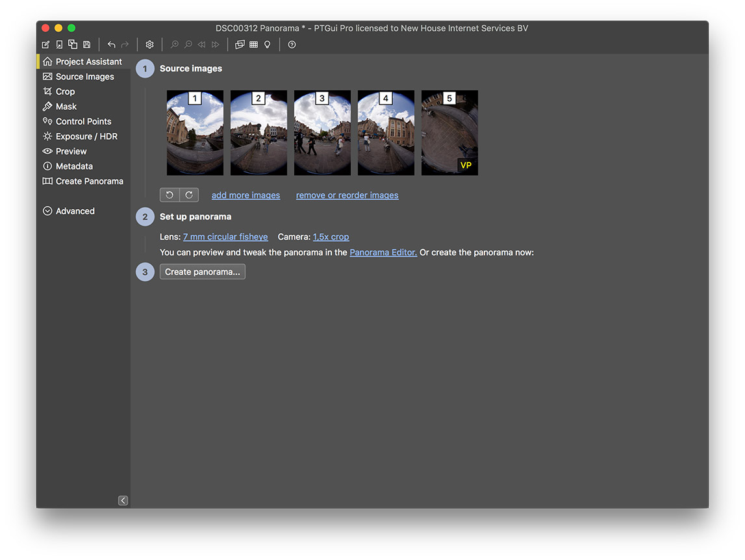Open the 7 mm circular fisheye lens link

pyautogui.click(x=225, y=236)
